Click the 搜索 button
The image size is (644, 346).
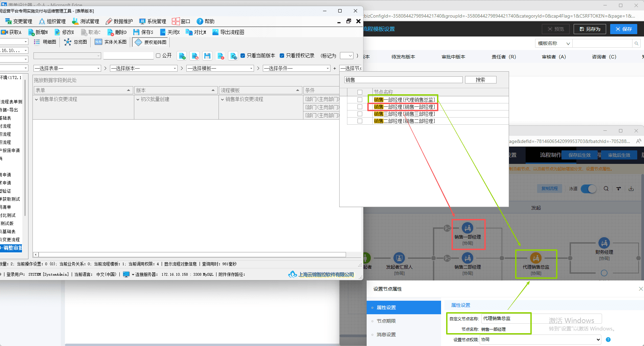[x=481, y=80]
